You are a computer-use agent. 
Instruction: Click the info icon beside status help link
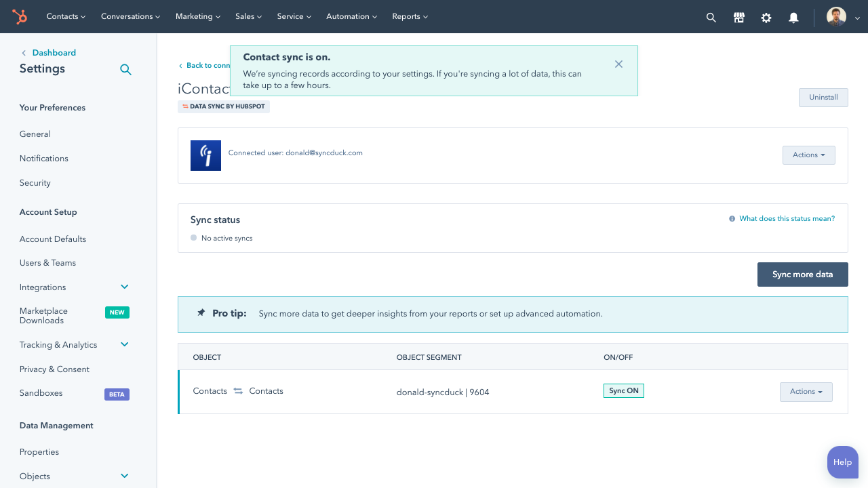(732, 219)
